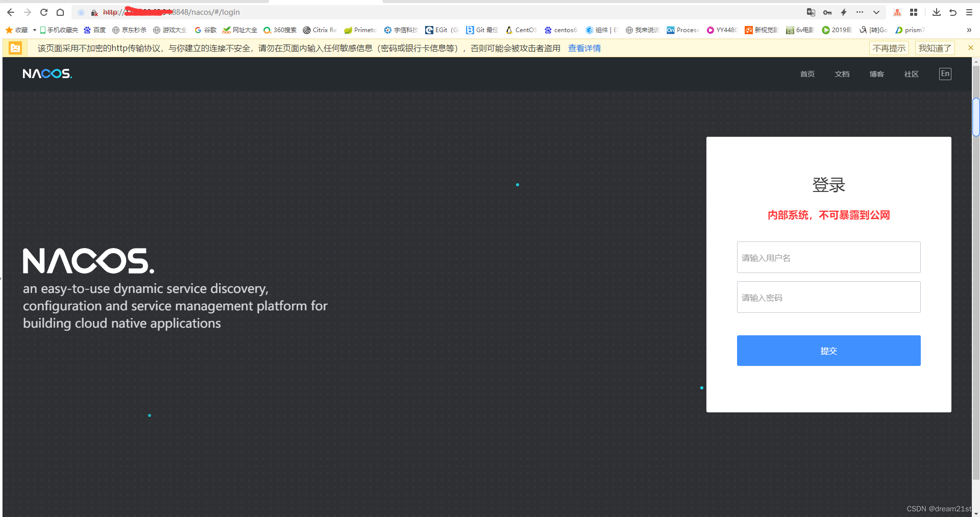This screenshot has height=517, width=980.
Task: Switch language with En toggle
Action: (x=945, y=74)
